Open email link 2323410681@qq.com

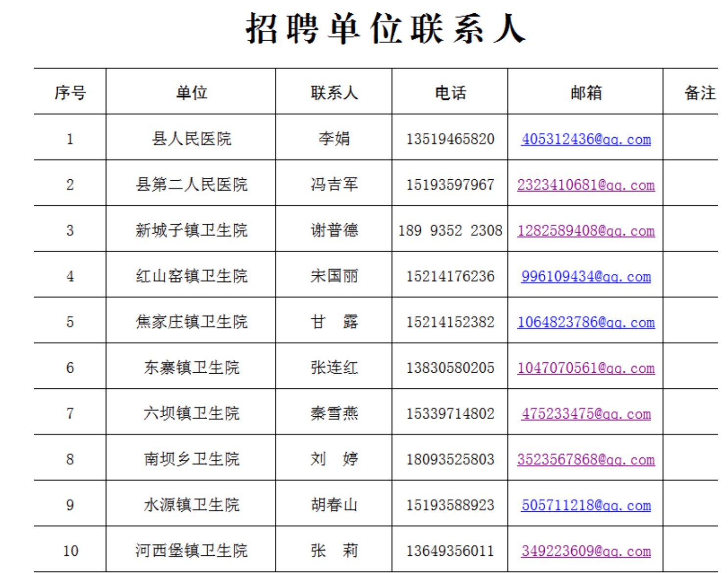(586, 185)
